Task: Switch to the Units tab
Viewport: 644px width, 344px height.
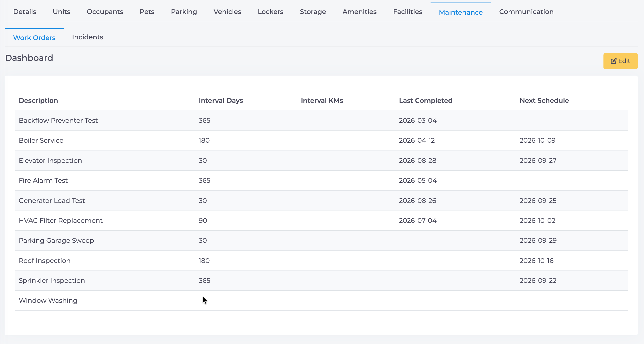Action: (62, 12)
